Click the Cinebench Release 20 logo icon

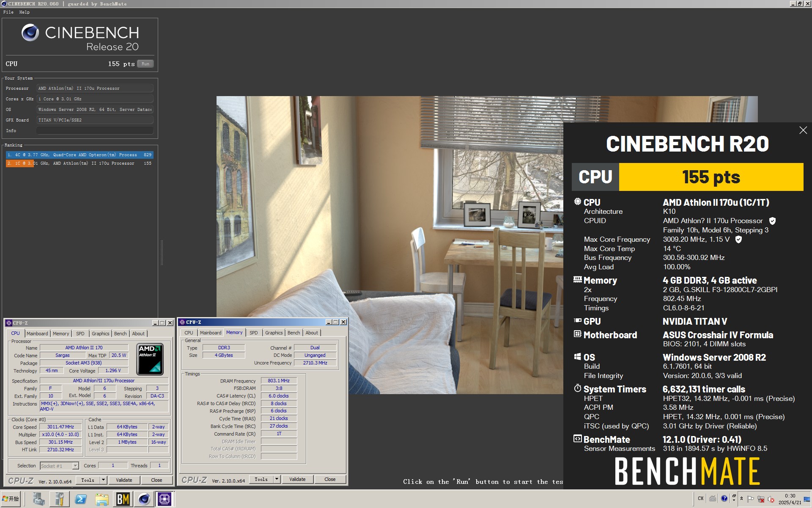(x=30, y=33)
